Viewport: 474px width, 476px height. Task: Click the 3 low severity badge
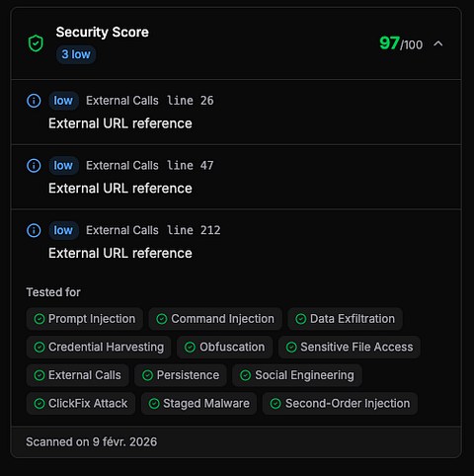pyautogui.click(x=76, y=54)
